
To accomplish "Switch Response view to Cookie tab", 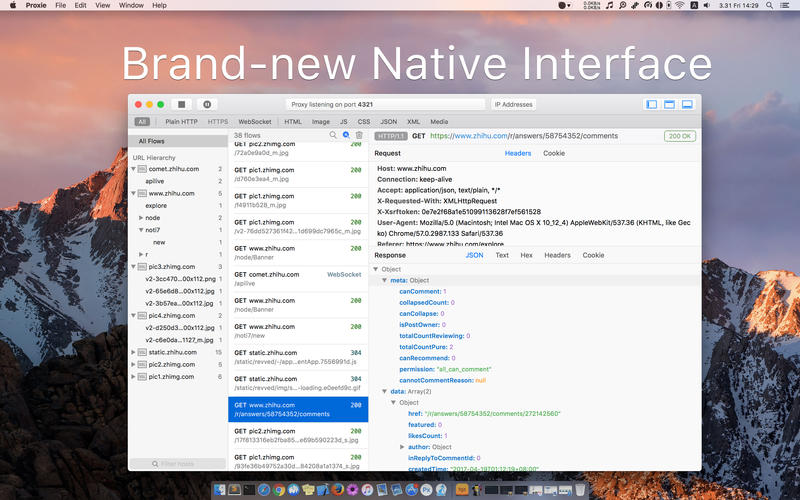I will [593, 255].
